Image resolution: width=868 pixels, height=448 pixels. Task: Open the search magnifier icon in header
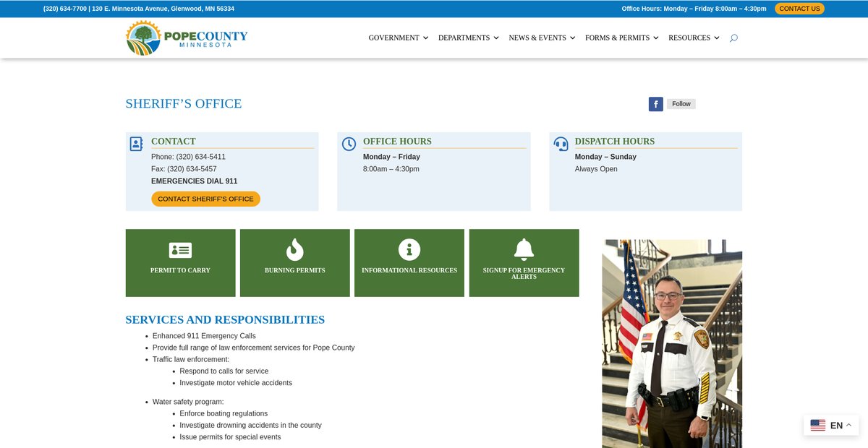point(733,38)
